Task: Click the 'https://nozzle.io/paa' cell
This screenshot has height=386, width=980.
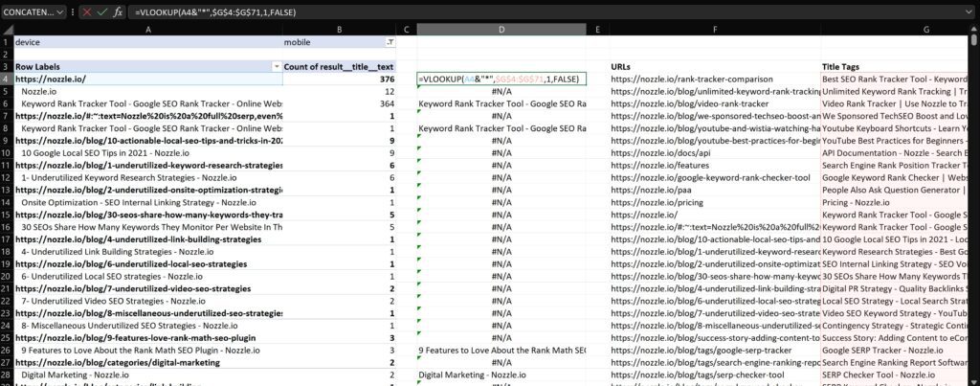Action: 715,191
